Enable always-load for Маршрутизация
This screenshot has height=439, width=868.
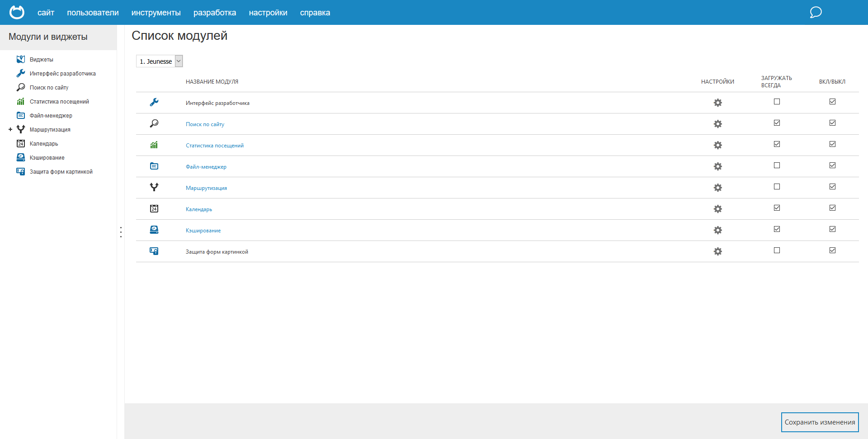pos(777,187)
